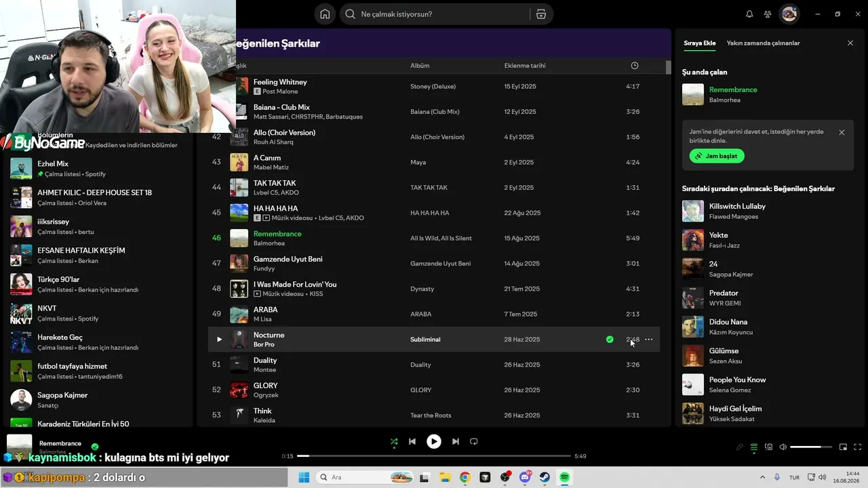Select 'Killswitch Lullaby' in the queue
868x488 pixels.
coord(768,211)
